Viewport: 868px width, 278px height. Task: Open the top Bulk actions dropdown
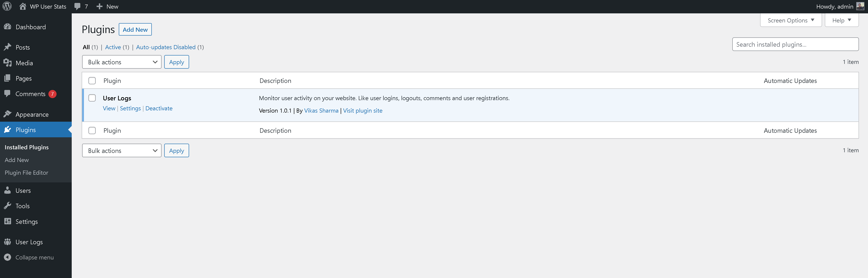122,62
